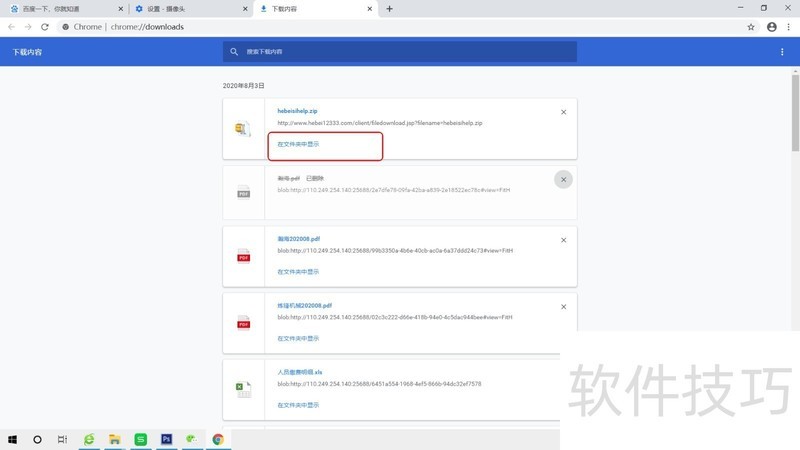Image resolution: width=800 pixels, height=450 pixels.
Task: Switch to the Baidu tab
Action: click(63, 9)
